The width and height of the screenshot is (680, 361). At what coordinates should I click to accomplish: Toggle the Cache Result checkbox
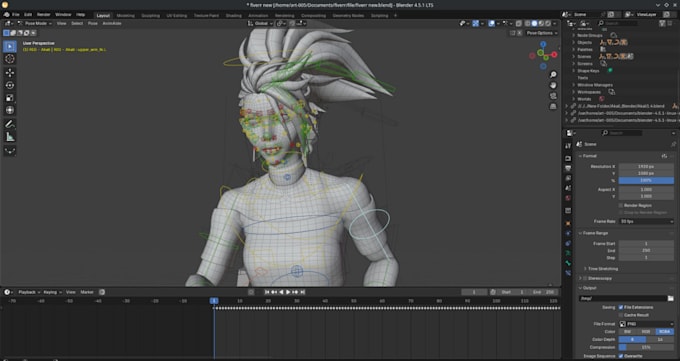click(x=621, y=315)
